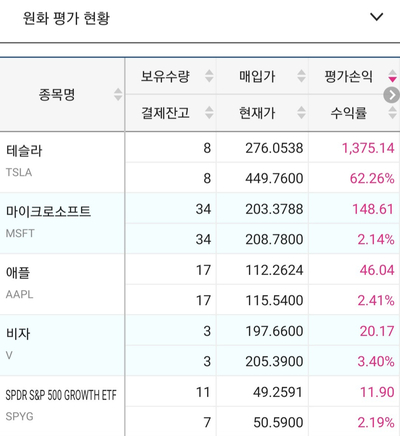Image resolution: width=400 pixels, height=436 pixels.
Task: Click Visa return rate 3.40%
Action: (376, 361)
